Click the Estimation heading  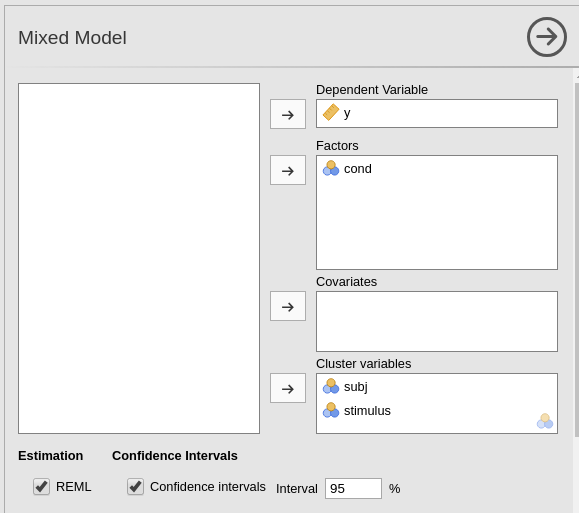[51, 455]
